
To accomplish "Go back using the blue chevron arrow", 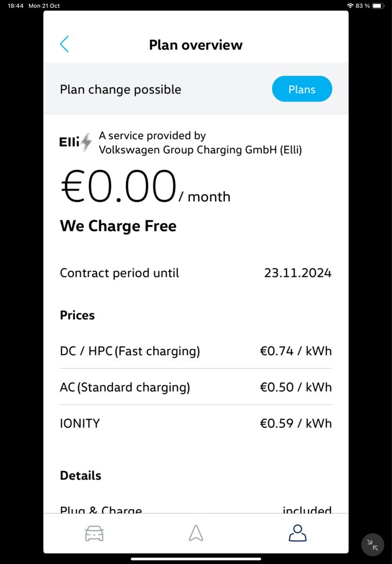I will [x=65, y=44].
